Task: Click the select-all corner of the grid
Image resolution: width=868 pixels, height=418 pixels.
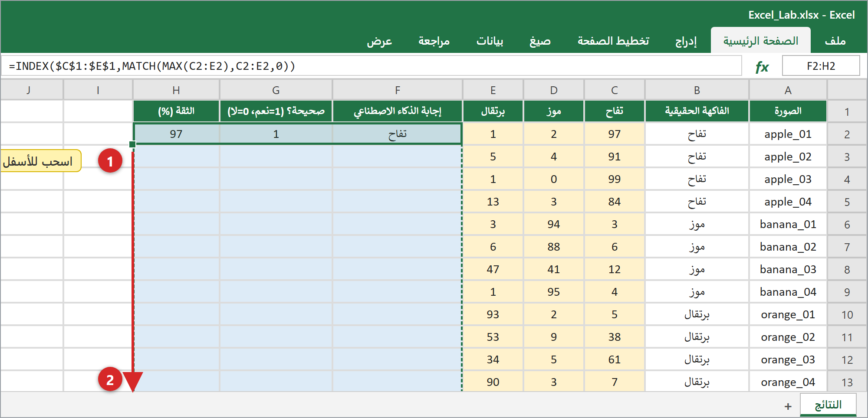Action: (x=847, y=90)
